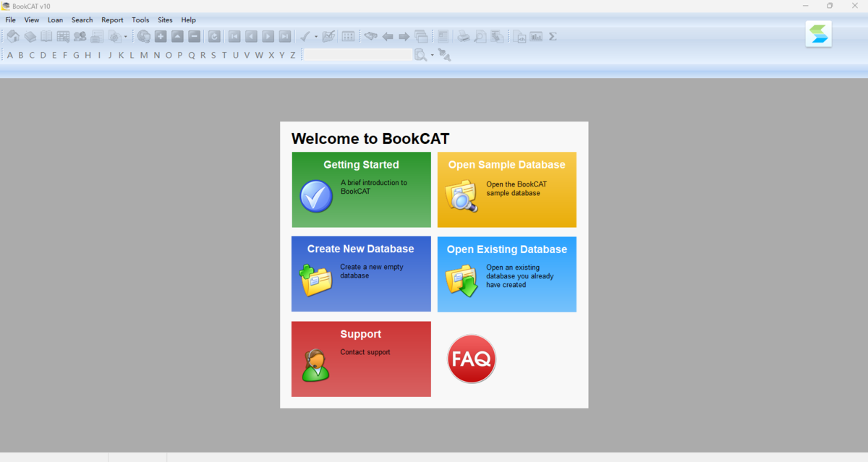
Task: Click the plus (add record) toolbar icon
Action: (x=161, y=36)
